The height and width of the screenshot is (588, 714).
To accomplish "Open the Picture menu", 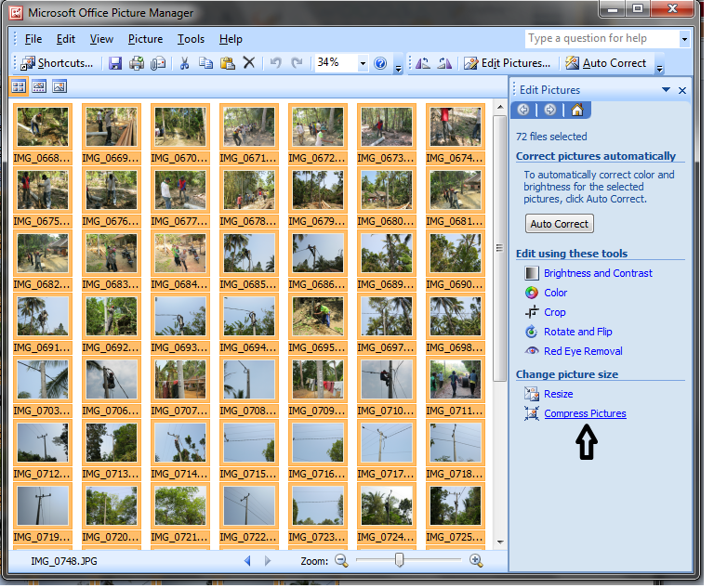I will [x=145, y=39].
